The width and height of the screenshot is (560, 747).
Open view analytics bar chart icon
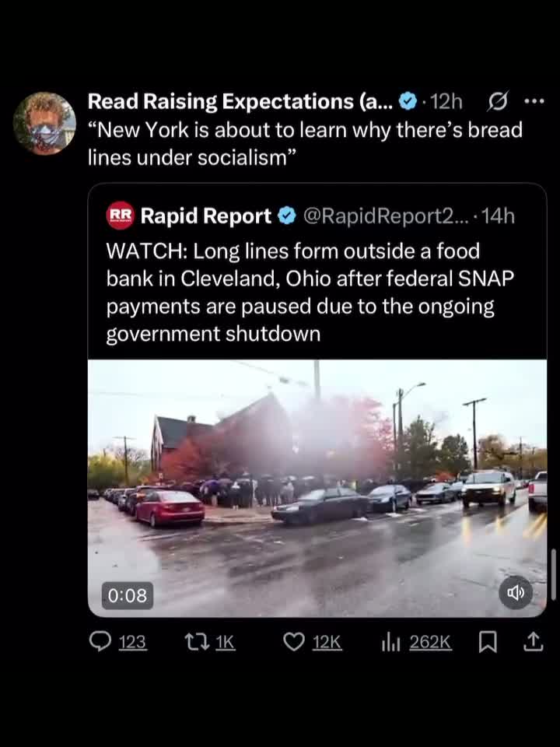tap(390, 643)
